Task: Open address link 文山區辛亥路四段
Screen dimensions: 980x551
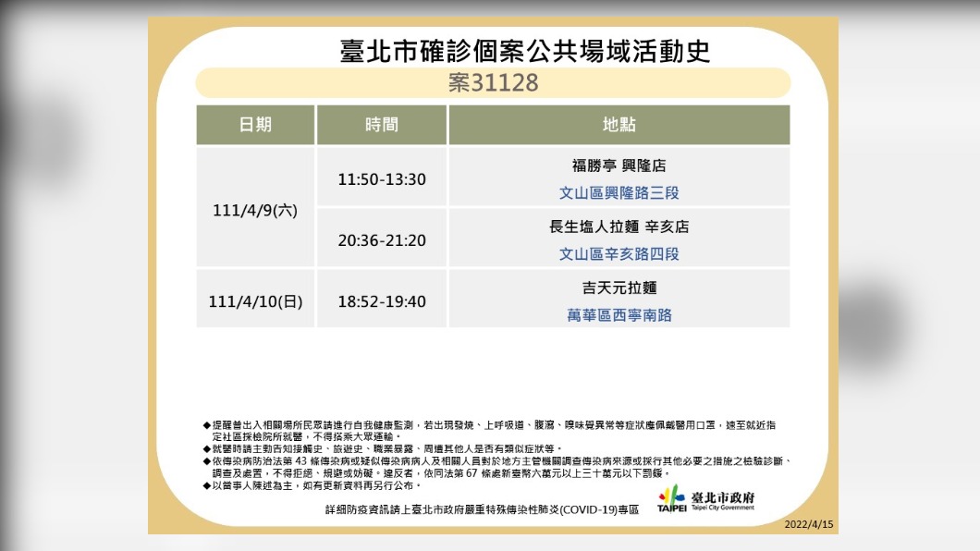Action: 619,254
